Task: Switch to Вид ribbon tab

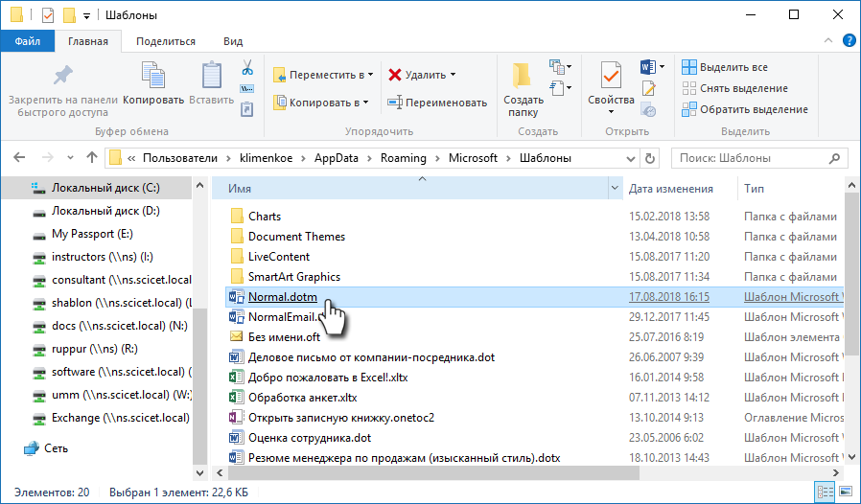Action: point(233,41)
